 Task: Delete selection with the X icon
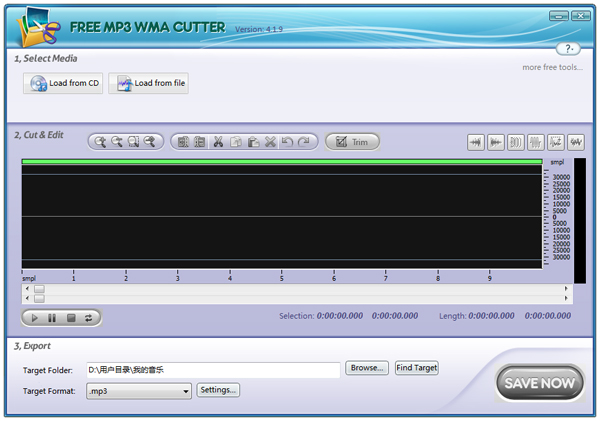[x=270, y=142]
